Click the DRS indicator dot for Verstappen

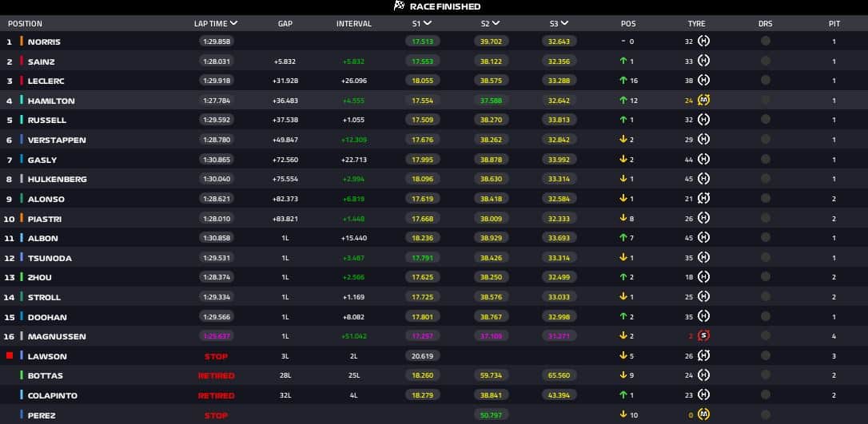[766, 139]
